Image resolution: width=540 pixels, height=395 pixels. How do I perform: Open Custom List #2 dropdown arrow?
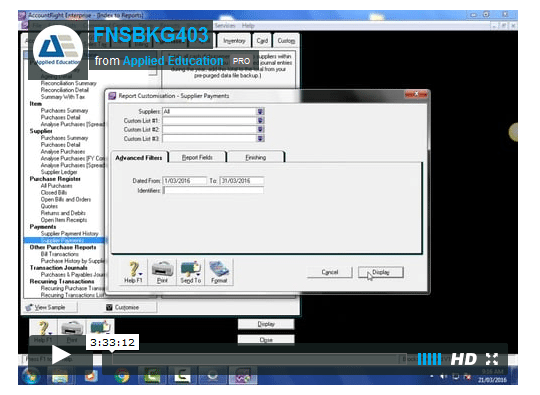(x=261, y=129)
